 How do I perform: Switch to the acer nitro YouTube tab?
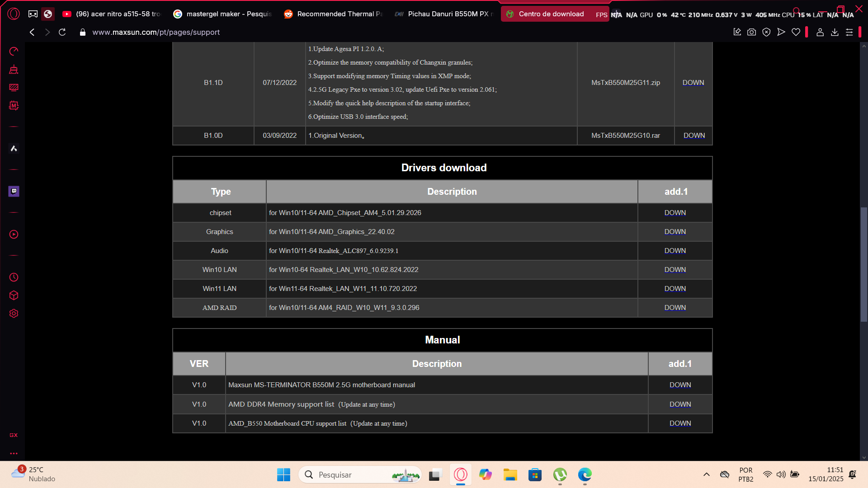tap(111, 14)
